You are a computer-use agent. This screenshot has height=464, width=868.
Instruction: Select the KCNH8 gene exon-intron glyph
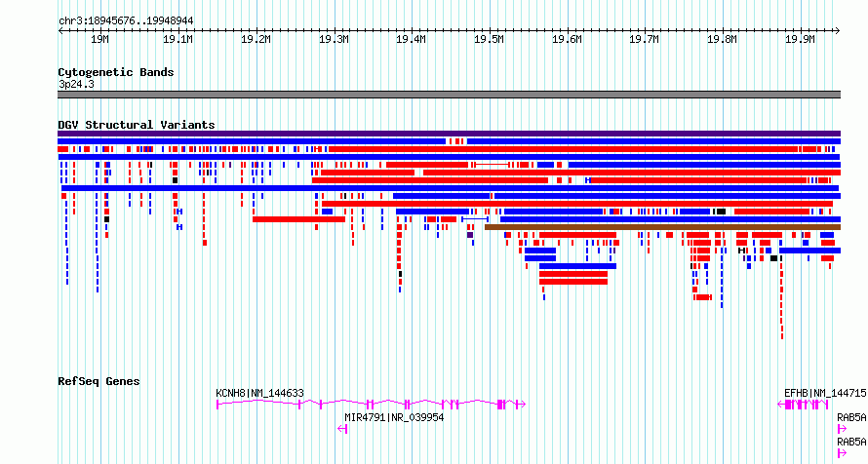pyautogui.click(x=371, y=405)
